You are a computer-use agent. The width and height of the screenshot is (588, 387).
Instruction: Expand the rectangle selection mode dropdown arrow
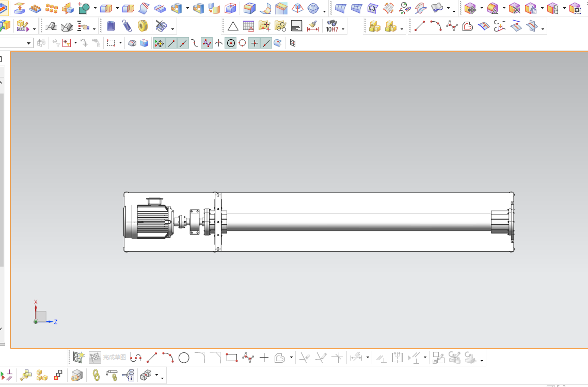click(120, 43)
